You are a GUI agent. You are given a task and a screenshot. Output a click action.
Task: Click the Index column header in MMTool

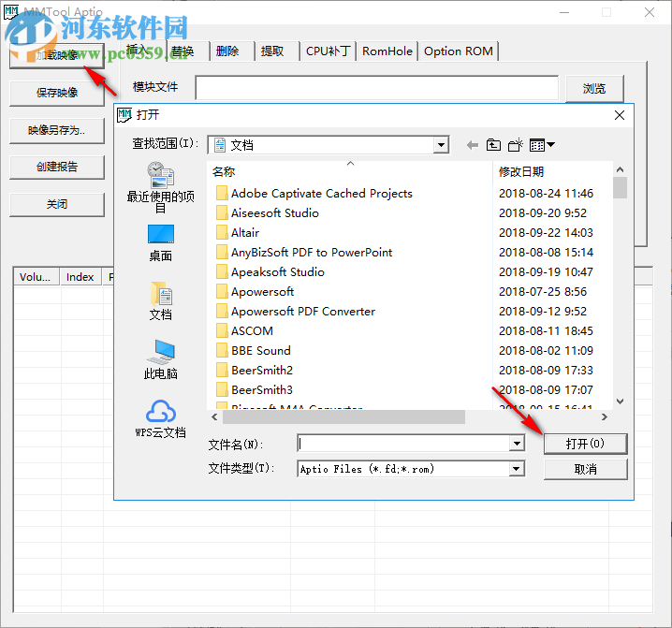click(x=80, y=277)
